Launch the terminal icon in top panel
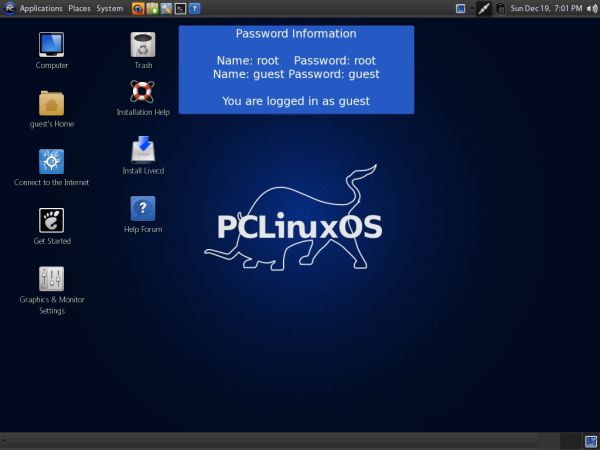Image resolution: width=600 pixels, height=450 pixels. [180, 8]
